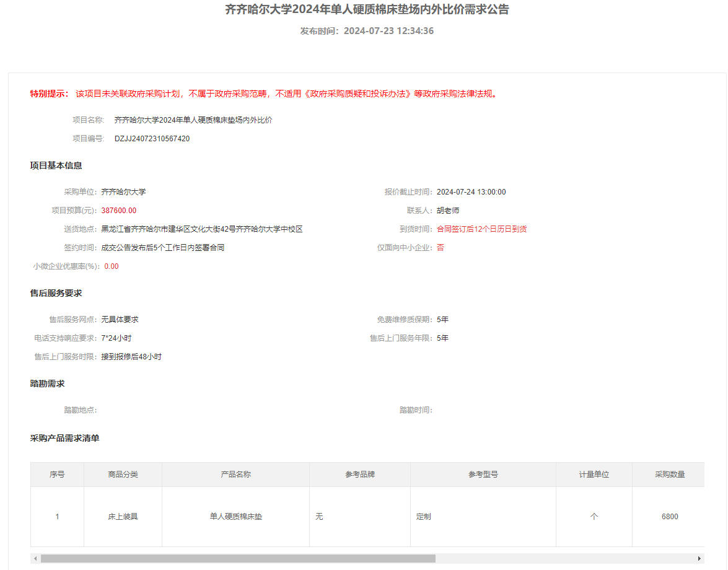Click the 参考型号 column header

point(483,475)
